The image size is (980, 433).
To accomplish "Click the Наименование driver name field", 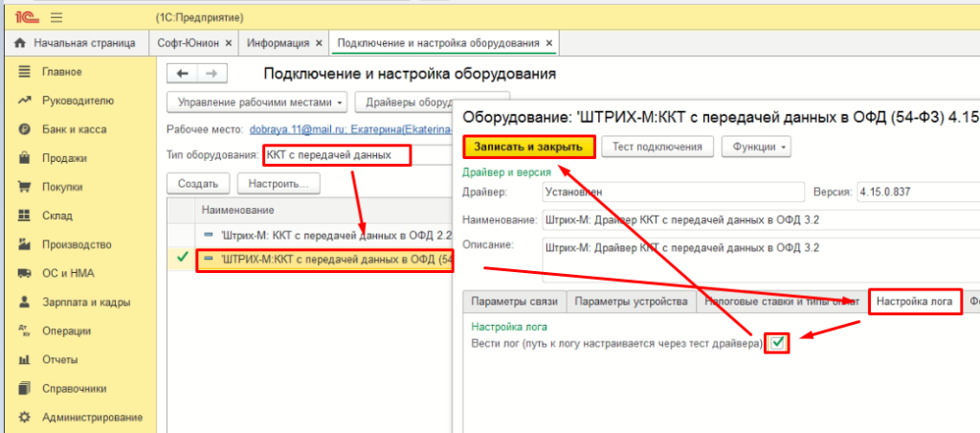I will [x=761, y=220].
